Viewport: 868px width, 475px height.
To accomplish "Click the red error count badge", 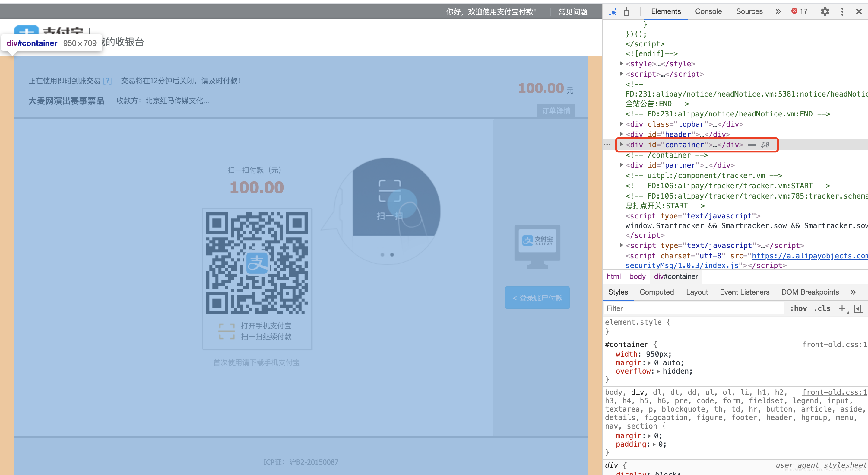I will coord(799,11).
